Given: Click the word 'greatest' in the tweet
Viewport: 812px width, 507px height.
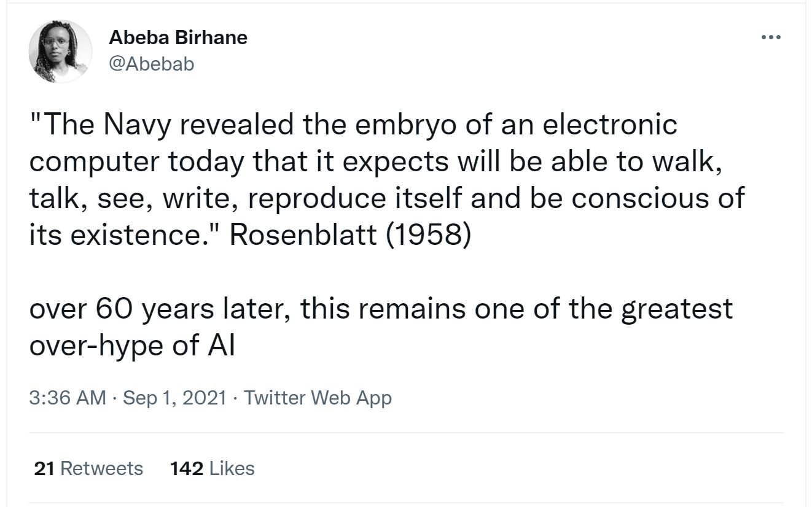Looking at the screenshot, I should [x=677, y=309].
